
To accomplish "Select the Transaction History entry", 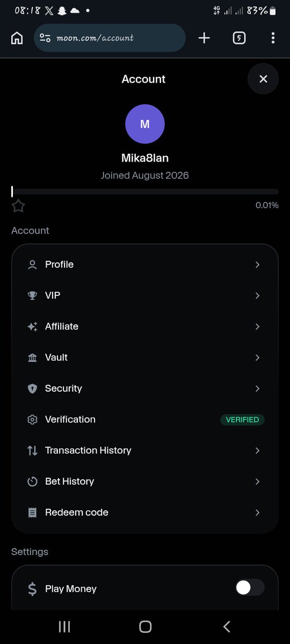I will click(x=145, y=450).
